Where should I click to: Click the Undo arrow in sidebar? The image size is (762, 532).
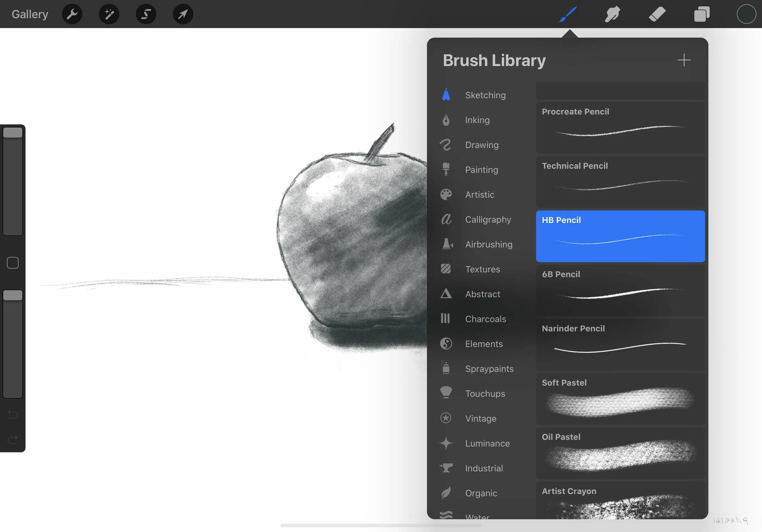13,414
